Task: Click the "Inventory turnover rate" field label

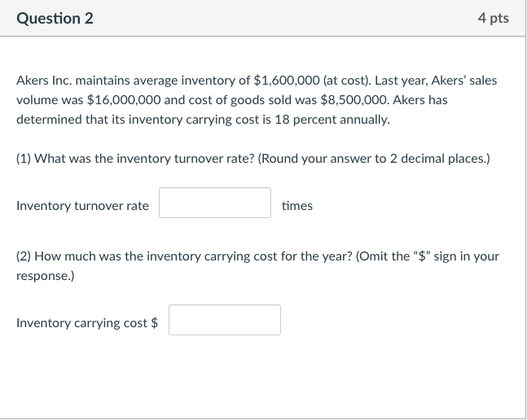Action: point(82,206)
